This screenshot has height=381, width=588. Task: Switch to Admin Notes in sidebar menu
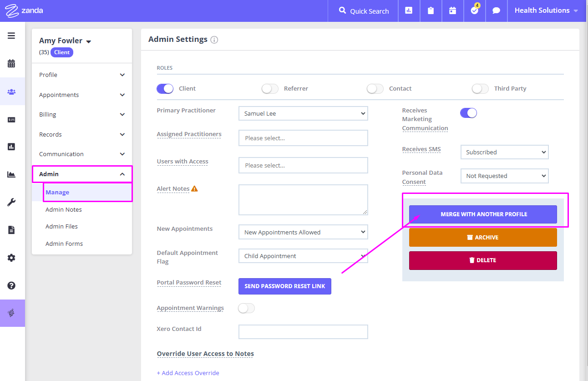coord(64,209)
